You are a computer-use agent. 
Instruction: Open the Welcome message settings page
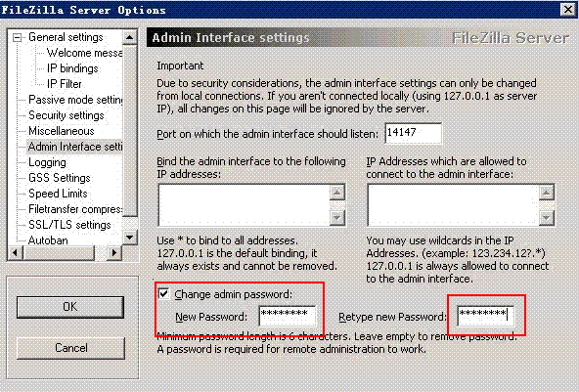84,53
